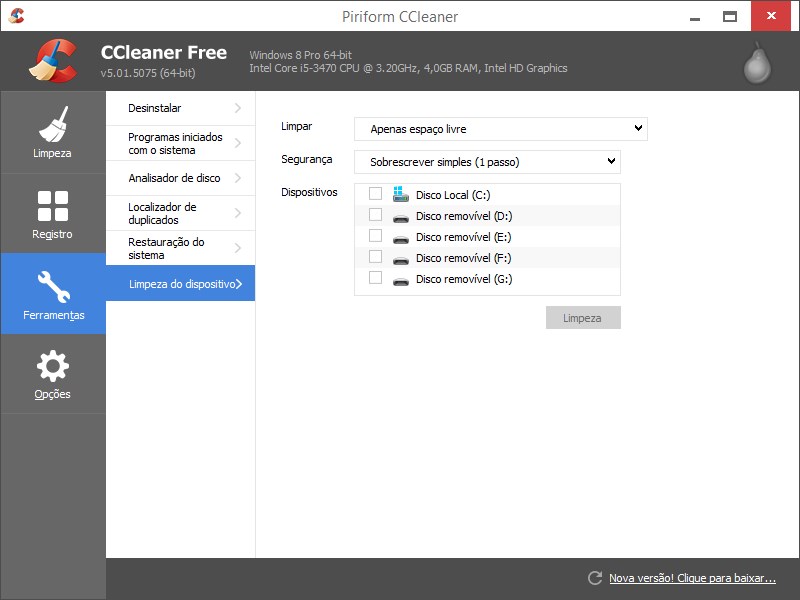This screenshot has width=800, height=600.
Task: Open the Analisador de disco tool
Action: pos(180,178)
